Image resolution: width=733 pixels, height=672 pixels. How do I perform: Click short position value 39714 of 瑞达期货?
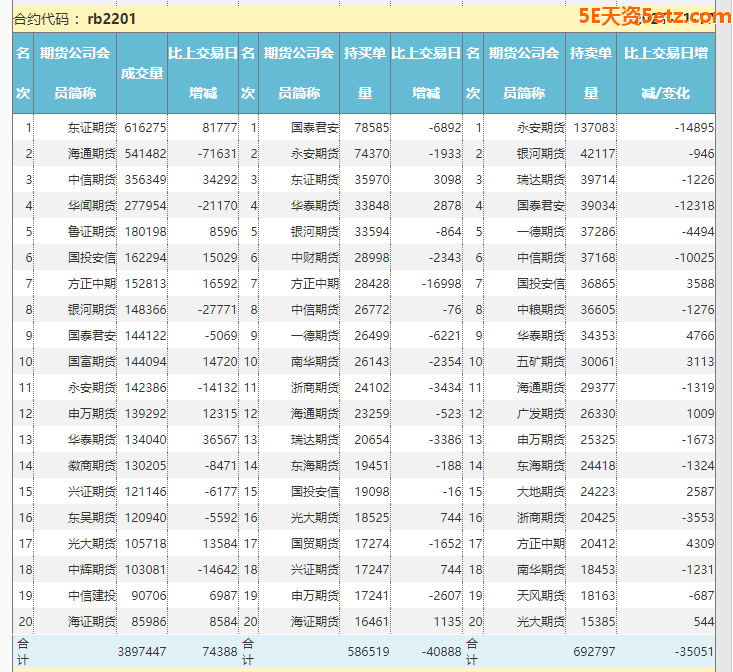598,180
